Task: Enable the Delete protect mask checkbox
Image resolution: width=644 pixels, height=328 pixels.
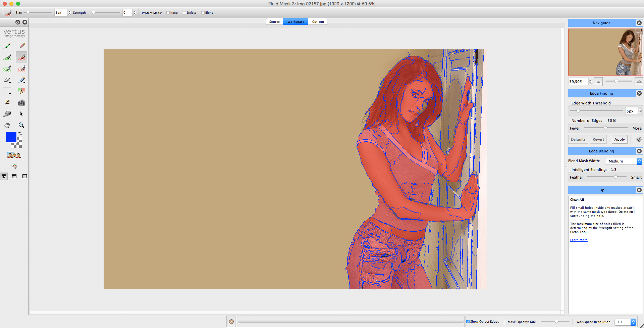Action: (x=184, y=13)
